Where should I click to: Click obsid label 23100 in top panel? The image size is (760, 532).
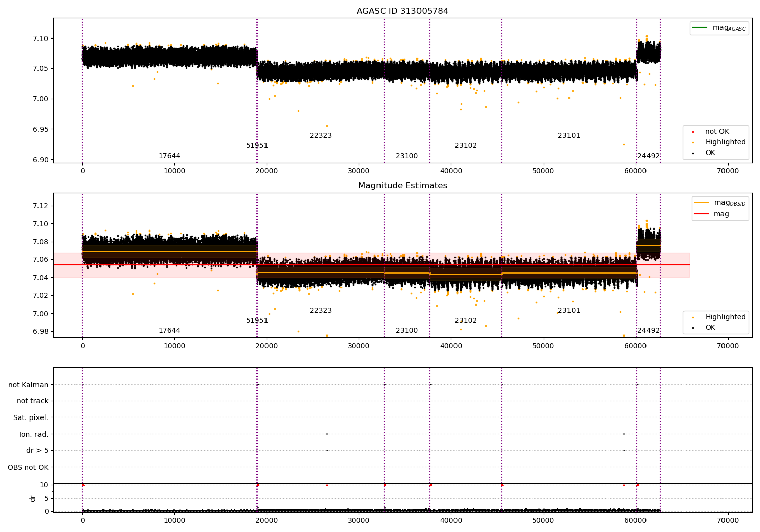[407, 156]
